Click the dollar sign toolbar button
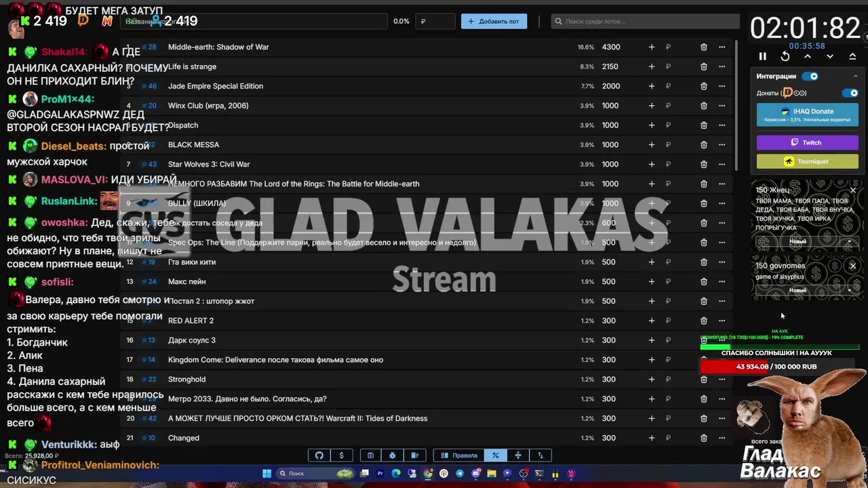Viewport: 868px width, 488px height. (341, 455)
